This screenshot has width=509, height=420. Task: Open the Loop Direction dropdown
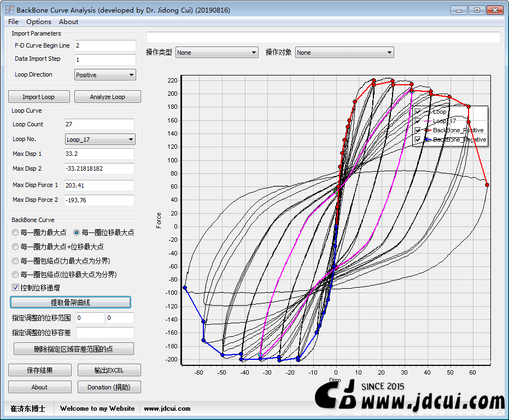(105, 75)
